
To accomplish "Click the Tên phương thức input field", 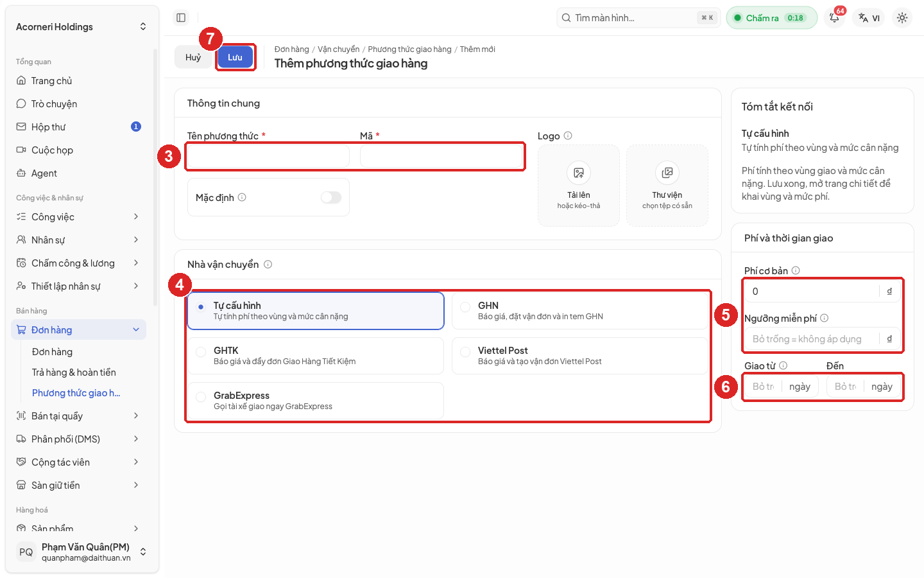I will (x=268, y=156).
